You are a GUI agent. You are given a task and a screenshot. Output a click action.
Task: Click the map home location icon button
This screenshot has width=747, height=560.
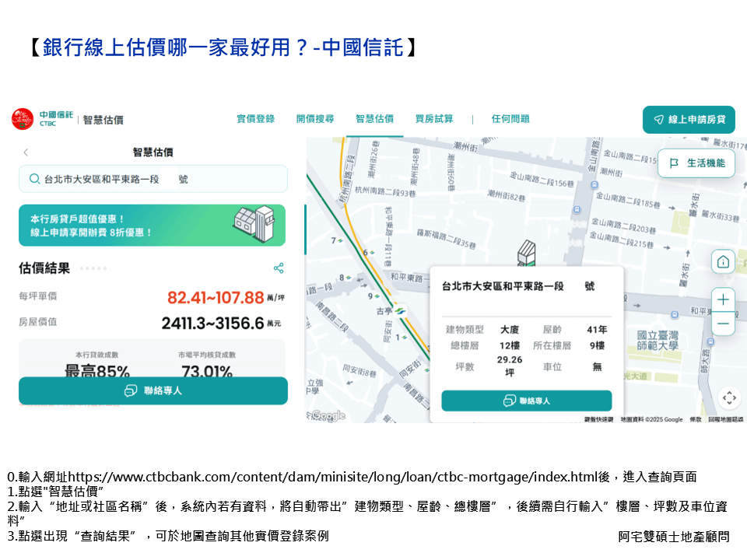pos(723,261)
